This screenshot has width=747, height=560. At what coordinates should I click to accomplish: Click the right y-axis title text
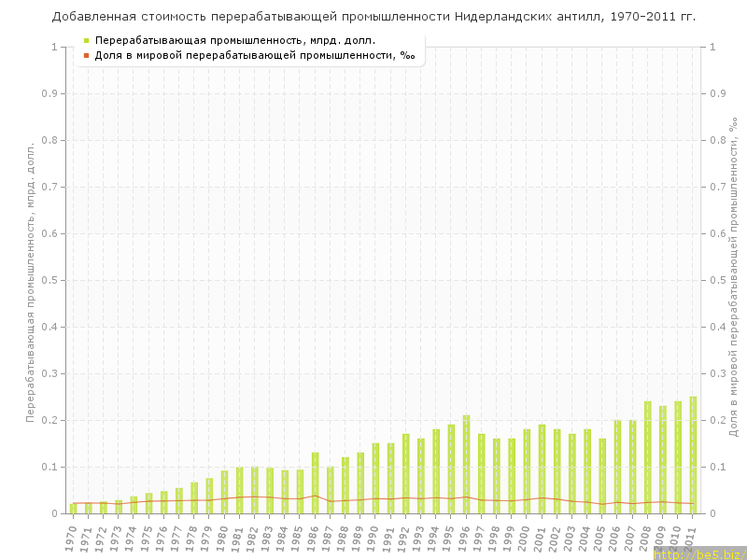coord(732,280)
